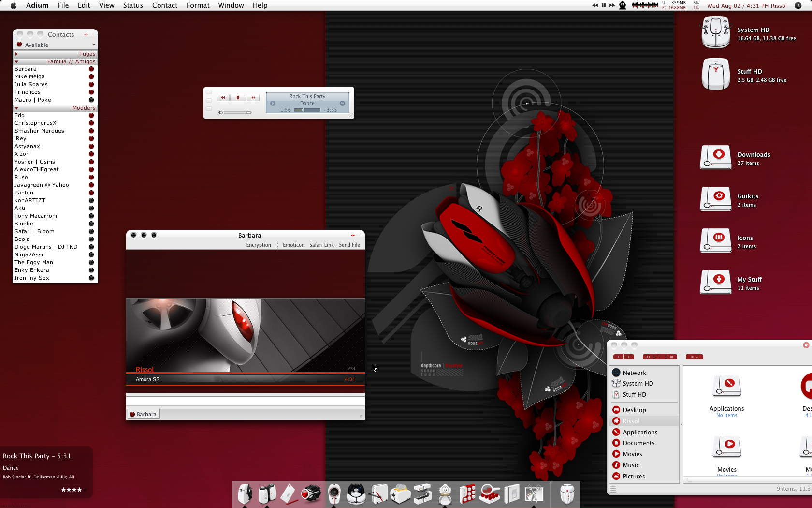Click the iTunes track progress bar
Image resolution: width=812 pixels, height=508 pixels.
307,110
